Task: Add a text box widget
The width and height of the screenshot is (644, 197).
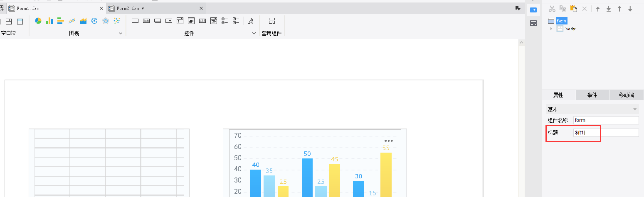Action: tap(135, 21)
